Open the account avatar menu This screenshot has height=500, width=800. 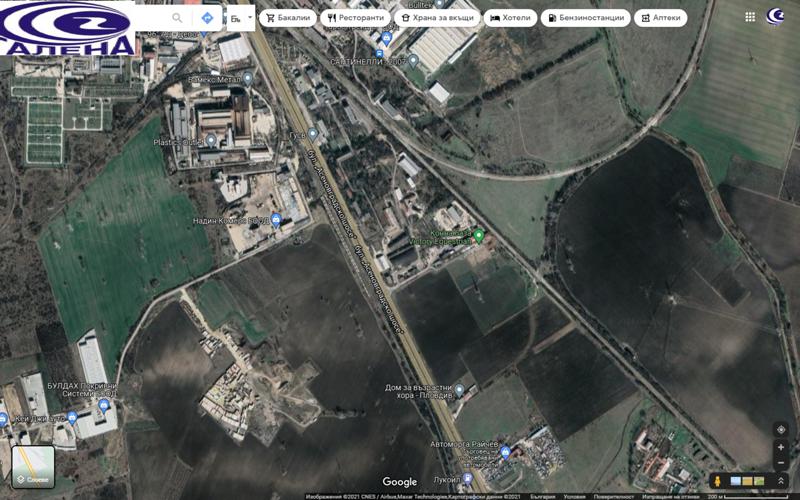[x=776, y=17]
